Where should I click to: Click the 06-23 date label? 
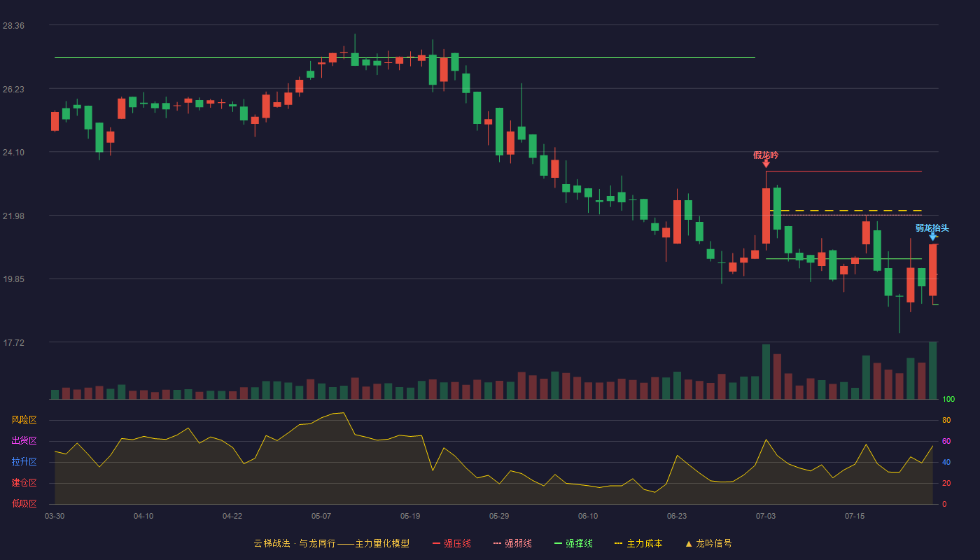pos(677,516)
